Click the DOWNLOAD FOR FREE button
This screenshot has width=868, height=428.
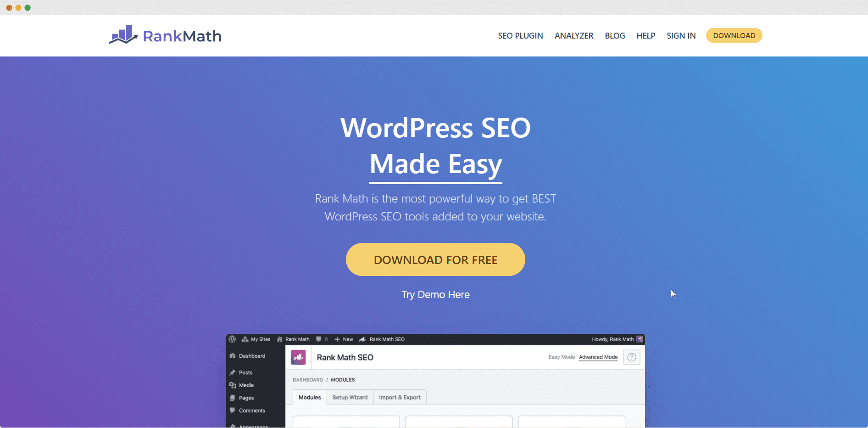pyautogui.click(x=435, y=259)
